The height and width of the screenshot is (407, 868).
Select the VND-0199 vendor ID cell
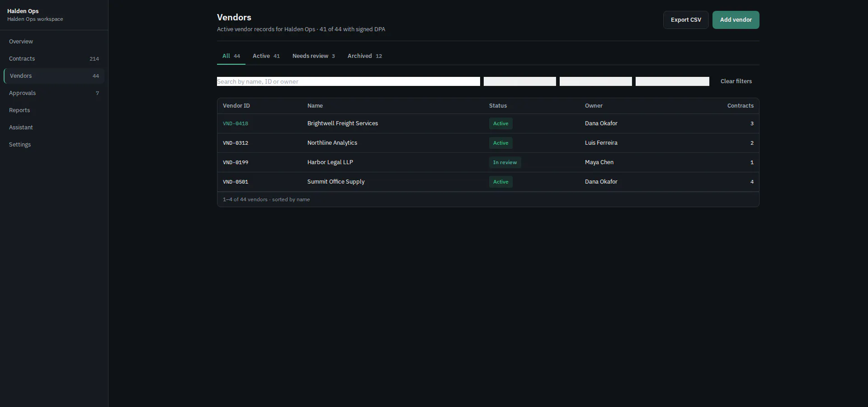tap(236, 162)
